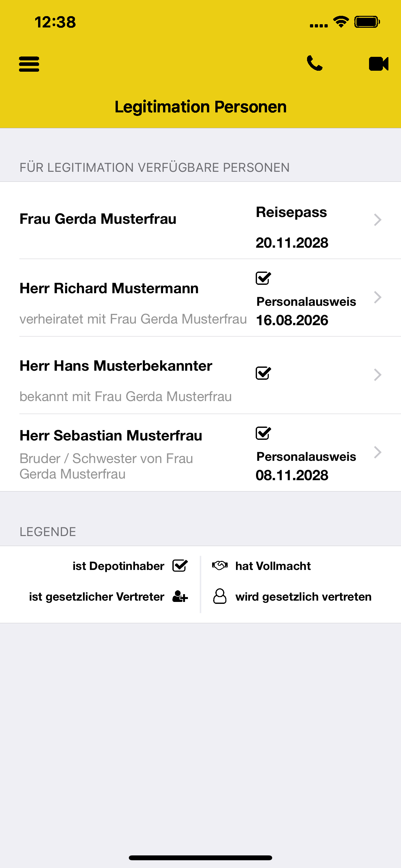The width and height of the screenshot is (401, 868).
Task: Tap Richard Mustermann's Depotinhaber checkmark
Action: point(263,278)
